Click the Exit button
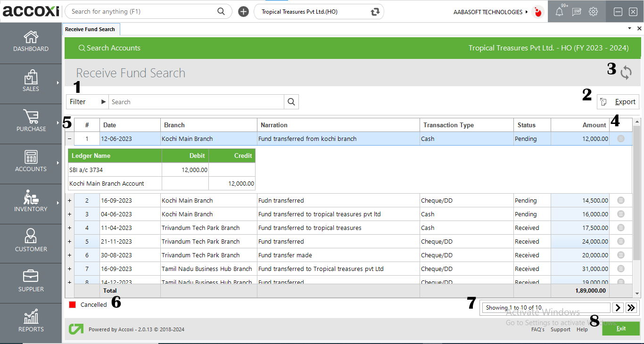The height and width of the screenshot is (344, 644). (x=621, y=328)
